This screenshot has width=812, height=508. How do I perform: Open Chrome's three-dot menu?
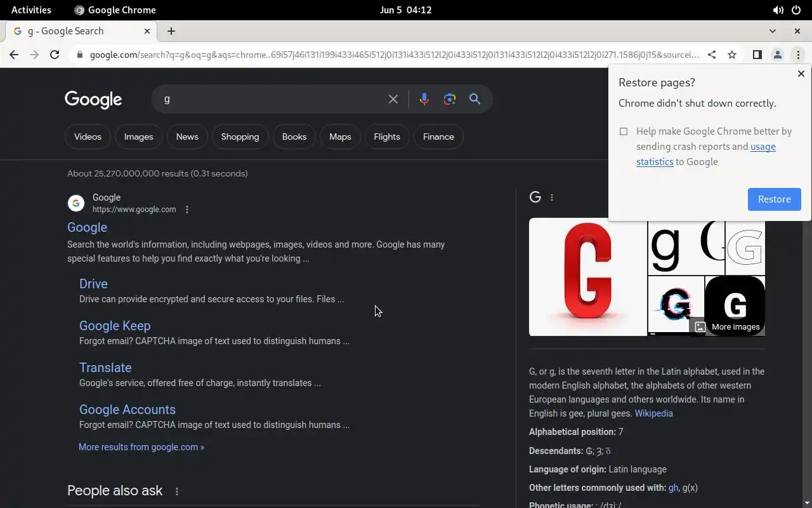[798, 55]
